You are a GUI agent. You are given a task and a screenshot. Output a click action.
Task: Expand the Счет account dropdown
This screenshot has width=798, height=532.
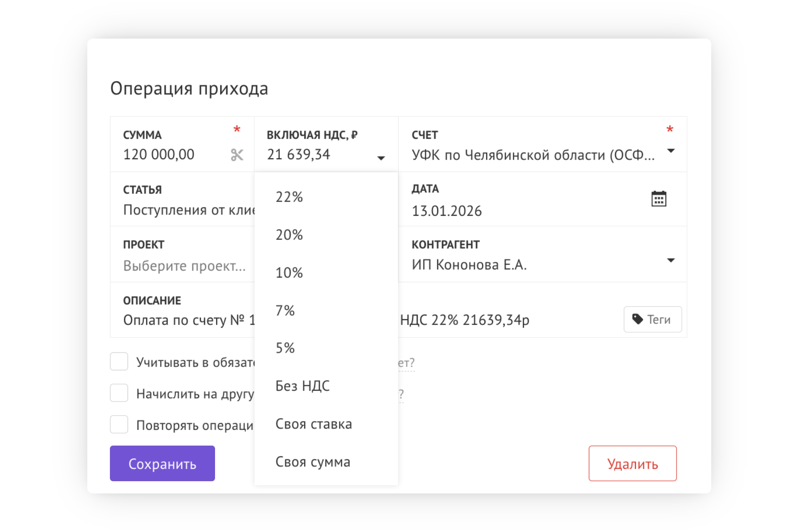tap(670, 151)
